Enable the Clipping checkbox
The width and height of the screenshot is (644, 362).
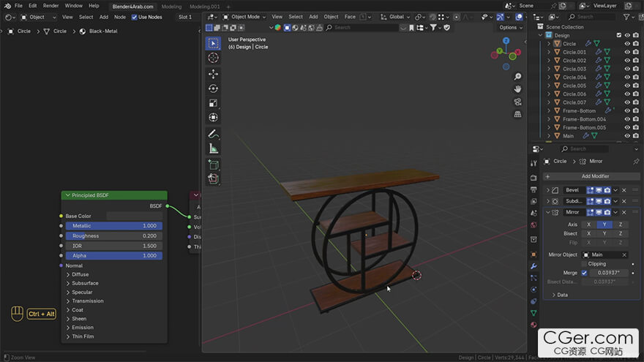pos(584,264)
